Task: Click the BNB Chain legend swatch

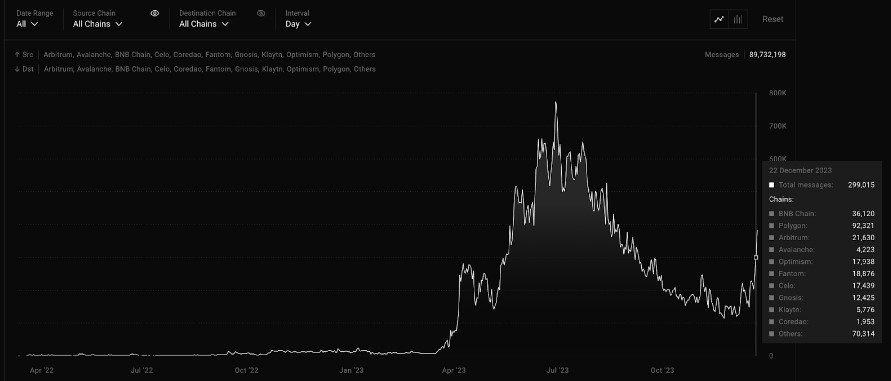Action: click(771, 214)
